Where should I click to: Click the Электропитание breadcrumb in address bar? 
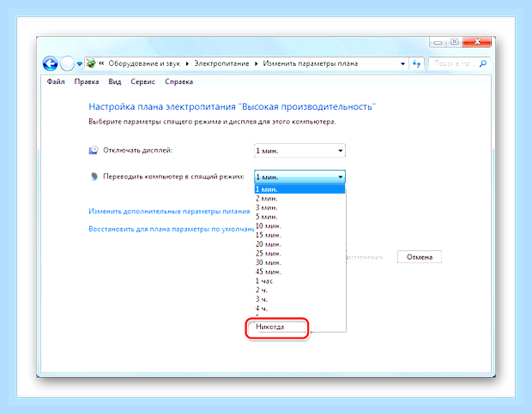(x=221, y=63)
